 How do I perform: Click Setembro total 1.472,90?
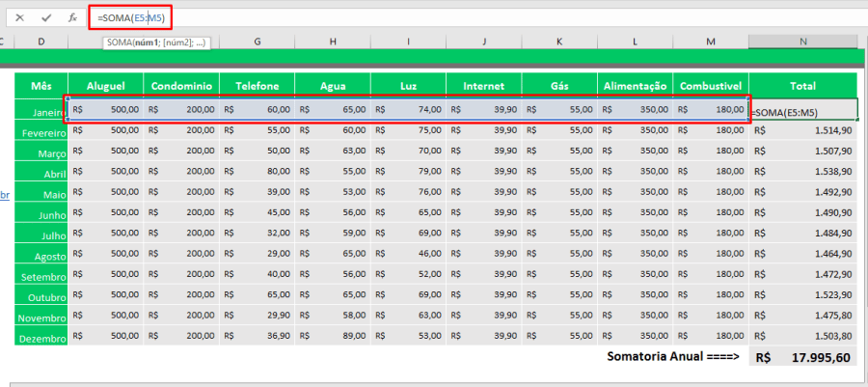803,274
